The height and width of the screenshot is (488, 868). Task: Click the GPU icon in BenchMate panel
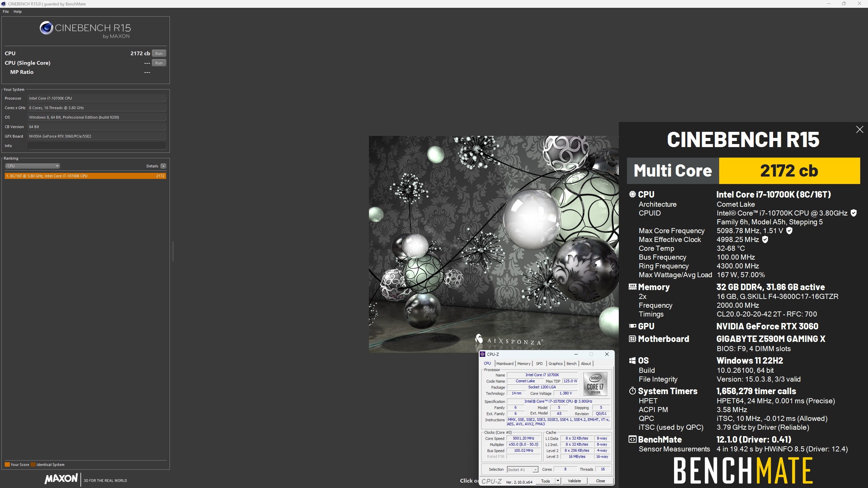pos(632,326)
